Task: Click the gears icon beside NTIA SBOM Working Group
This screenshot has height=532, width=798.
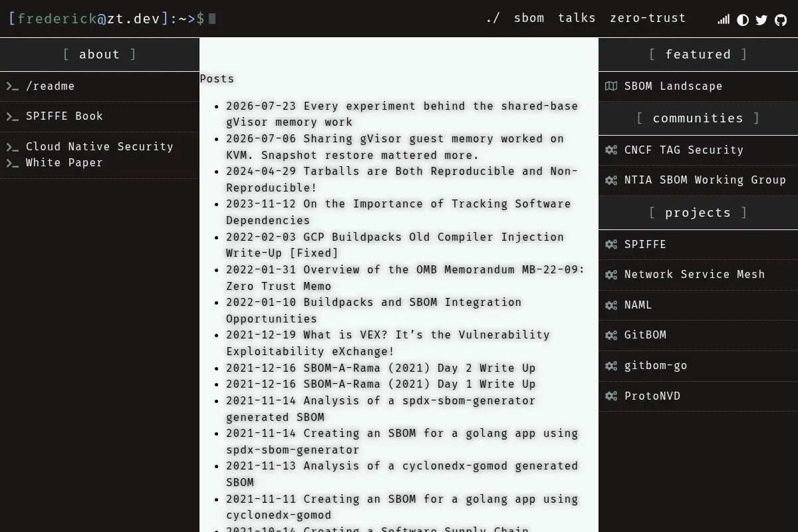Action: tap(611, 180)
